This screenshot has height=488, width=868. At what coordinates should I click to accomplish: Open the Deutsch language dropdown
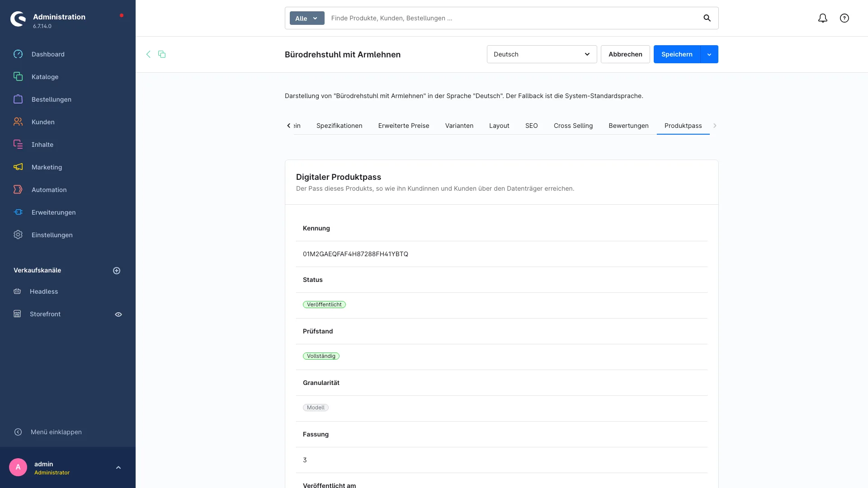coord(542,54)
